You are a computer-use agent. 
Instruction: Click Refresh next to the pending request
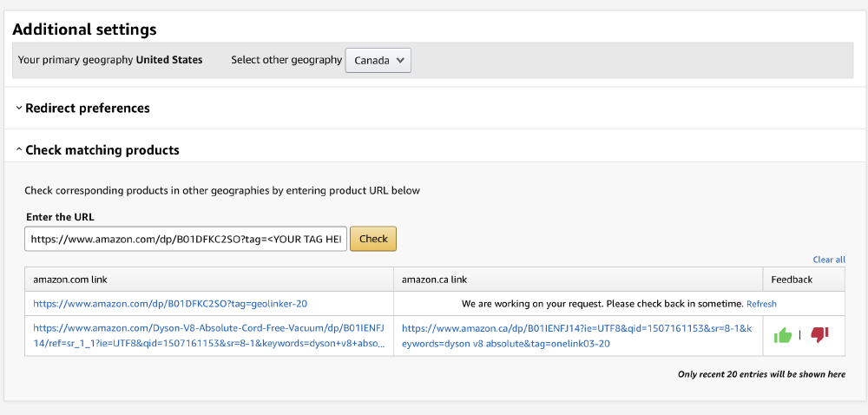click(761, 304)
